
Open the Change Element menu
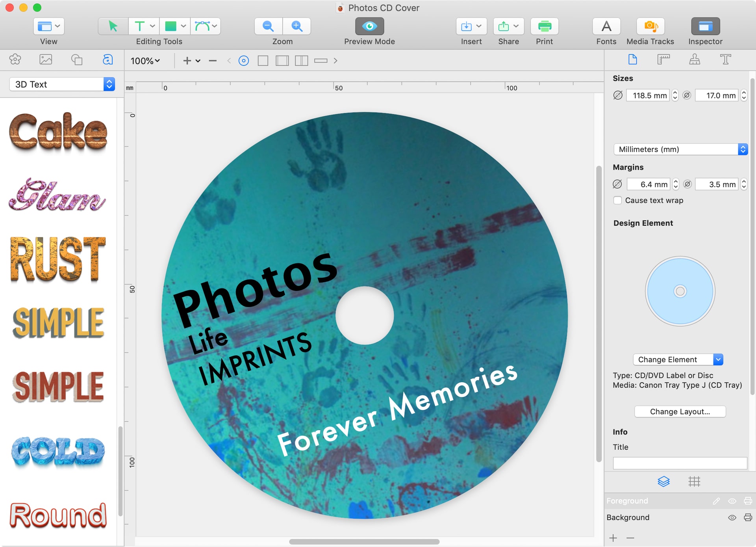pos(678,359)
